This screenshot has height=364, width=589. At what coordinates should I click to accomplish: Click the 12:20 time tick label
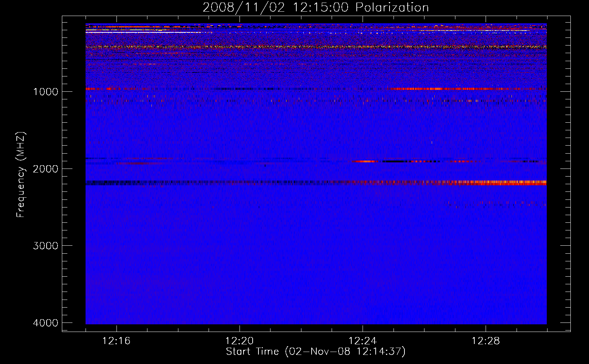tap(239, 341)
